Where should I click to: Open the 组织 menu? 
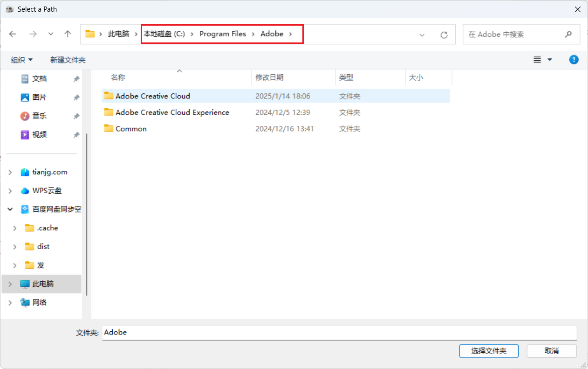click(x=22, y=60)
